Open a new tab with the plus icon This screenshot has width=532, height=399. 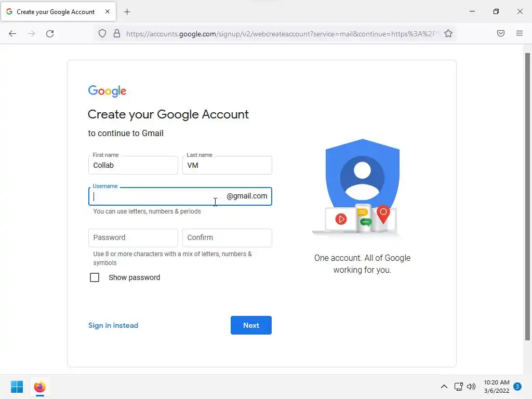[127, 12]
